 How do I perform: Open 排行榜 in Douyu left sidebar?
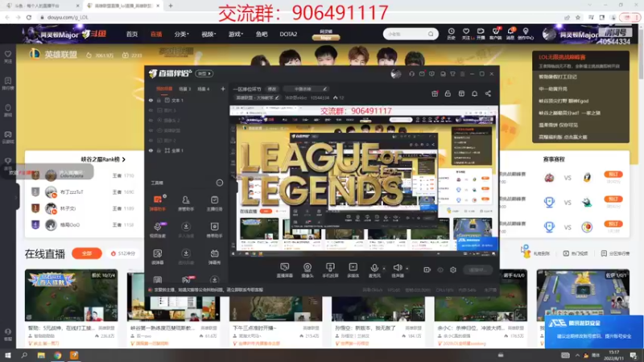click(8, 84)
